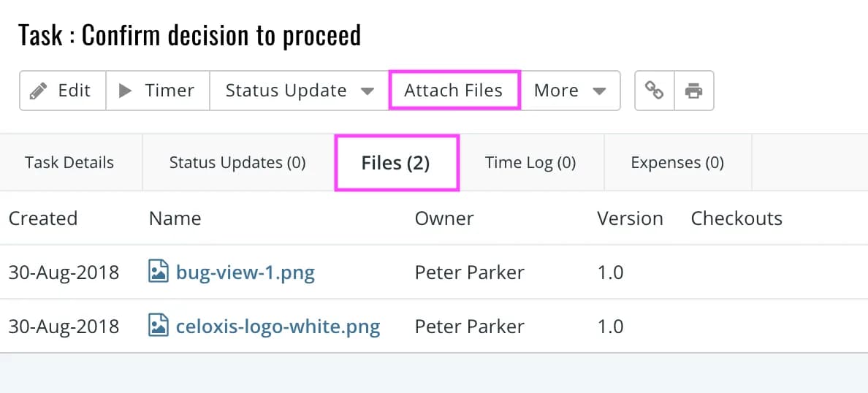Click the play triangle icon beside Timer
Image resolution: width=868 pixels, height=393 pixels.
126,91
